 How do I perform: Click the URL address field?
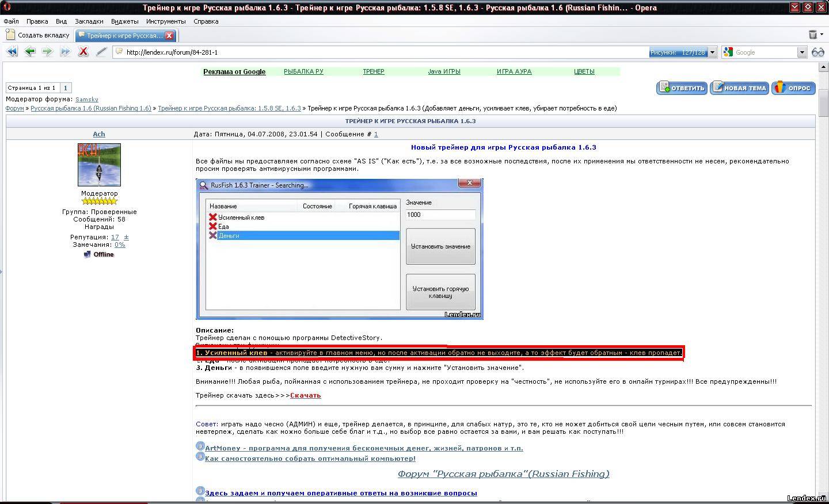pyautogui.click(x=380, y=52)
